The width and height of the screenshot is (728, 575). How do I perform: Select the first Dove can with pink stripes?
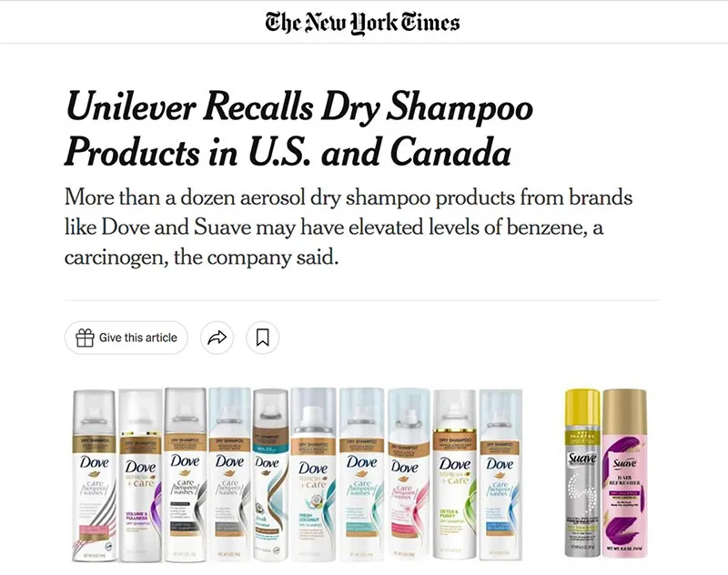(95, 476)
